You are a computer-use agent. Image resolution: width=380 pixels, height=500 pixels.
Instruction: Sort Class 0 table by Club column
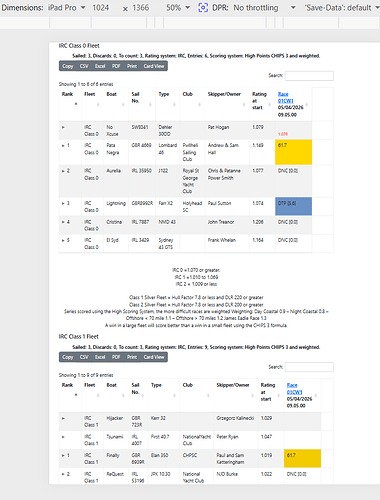coord(192,104)
